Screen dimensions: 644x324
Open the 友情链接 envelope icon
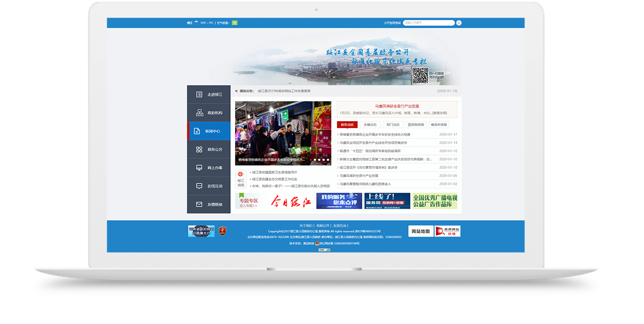(x=199, y=204)
